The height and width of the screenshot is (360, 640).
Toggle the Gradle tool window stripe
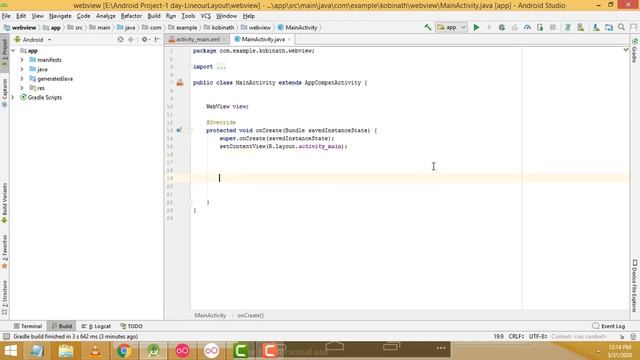(x=635, y=51)
